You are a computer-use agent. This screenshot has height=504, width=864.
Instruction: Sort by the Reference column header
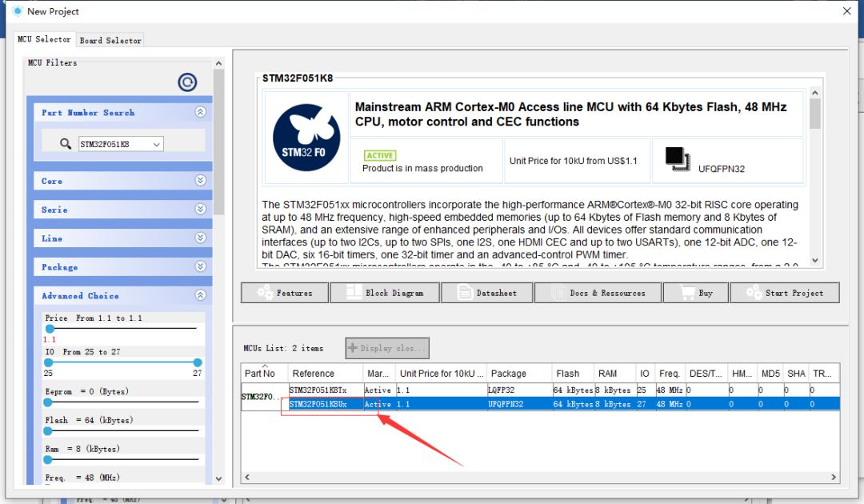(x=325, y=374)
